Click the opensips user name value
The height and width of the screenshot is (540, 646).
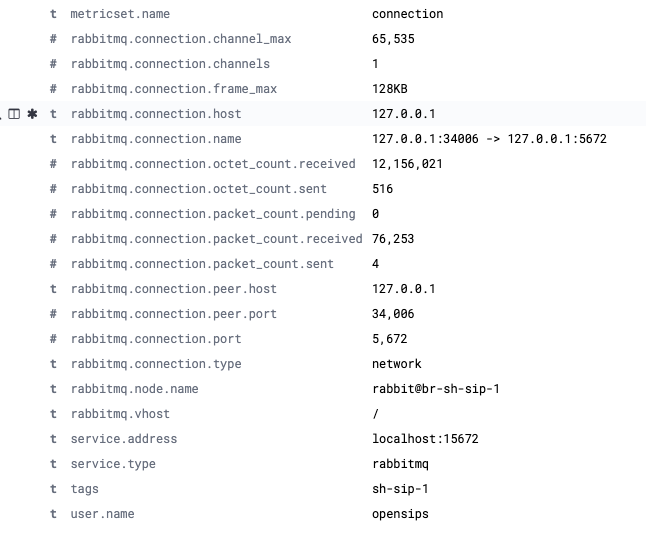[x=400, y=514]
